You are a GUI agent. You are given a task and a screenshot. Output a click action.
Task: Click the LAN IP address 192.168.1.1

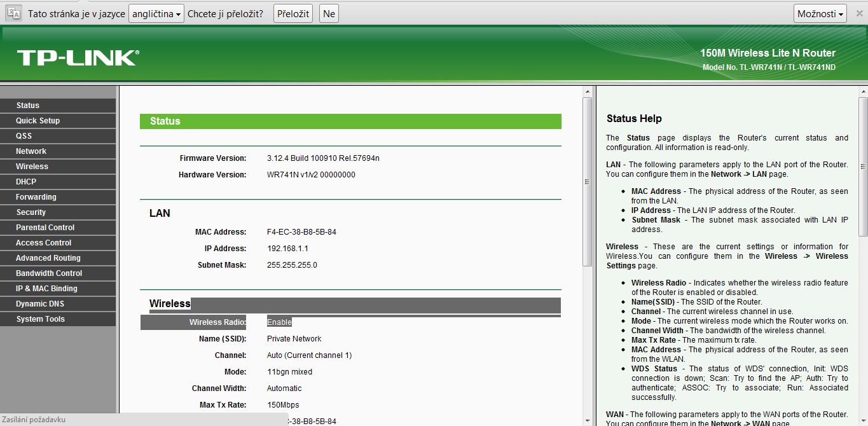tap(287, 249)
